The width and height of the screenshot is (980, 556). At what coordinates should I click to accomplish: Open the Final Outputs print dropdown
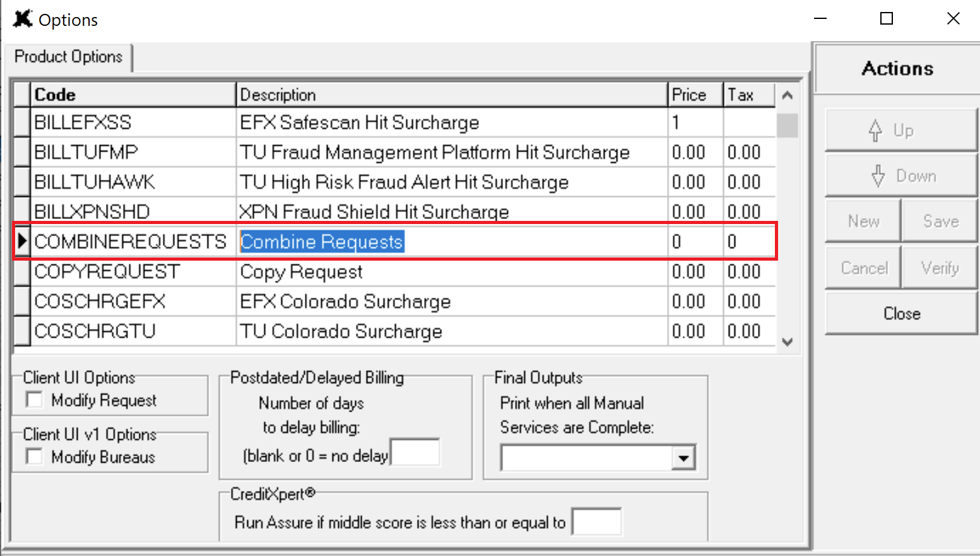[x=683, y=458]
